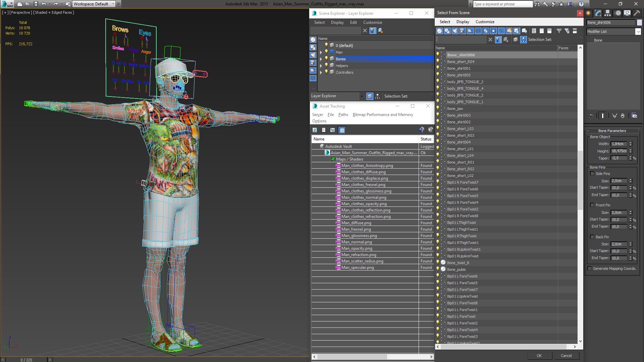Click the object color swatch beside Bone_shirt006

coord(639,22)
